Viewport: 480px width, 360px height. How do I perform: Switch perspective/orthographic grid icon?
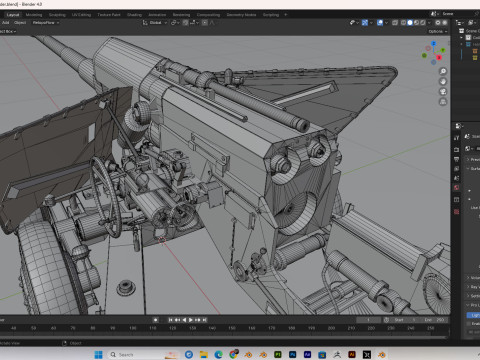[x=443, y=102]
